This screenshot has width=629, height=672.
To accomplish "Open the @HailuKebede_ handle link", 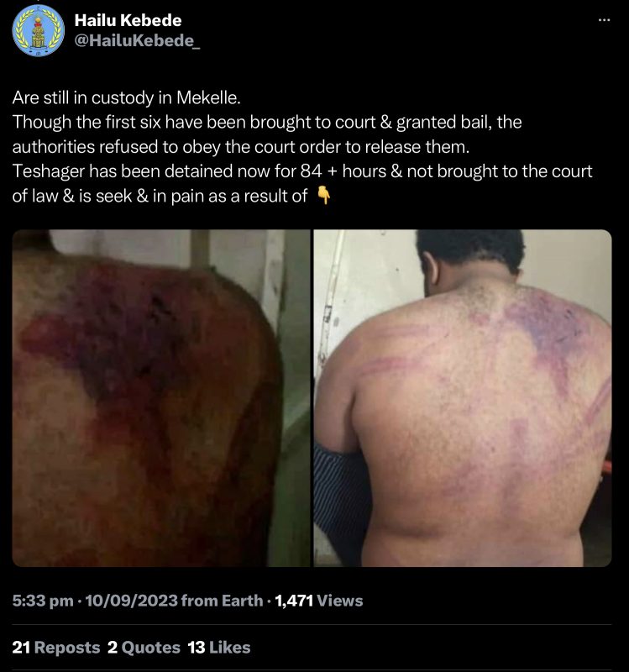I will [x=137, y=40].
